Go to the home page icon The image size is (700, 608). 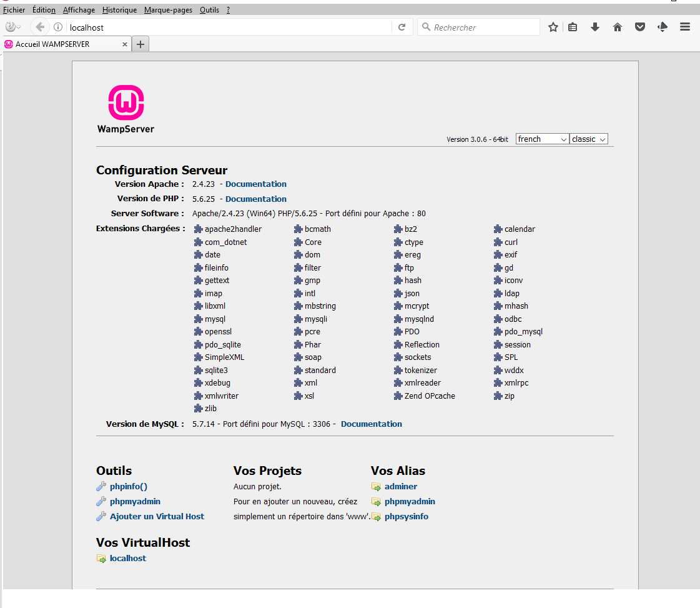618,27
